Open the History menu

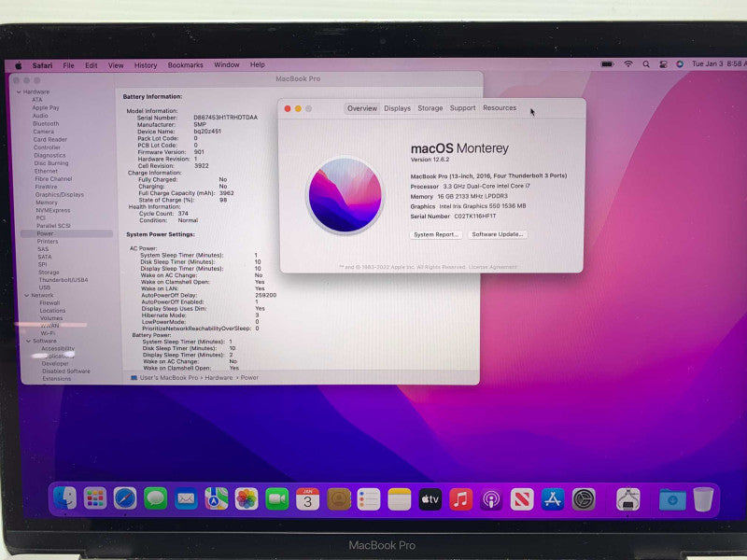coord(146,65)
